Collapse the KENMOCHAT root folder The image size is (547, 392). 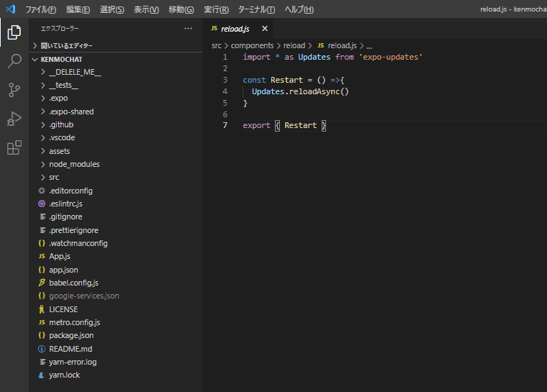pyautogui.click(x=35, y=59)
